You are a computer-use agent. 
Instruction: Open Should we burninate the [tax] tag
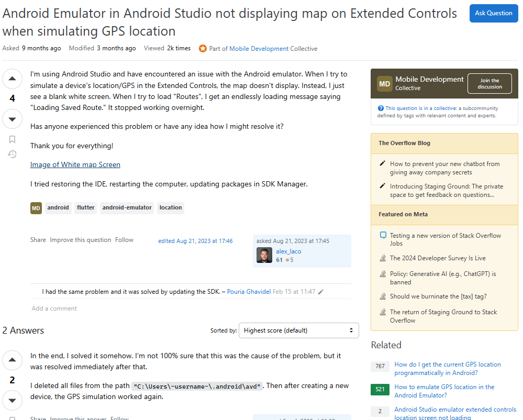point(438,296)
